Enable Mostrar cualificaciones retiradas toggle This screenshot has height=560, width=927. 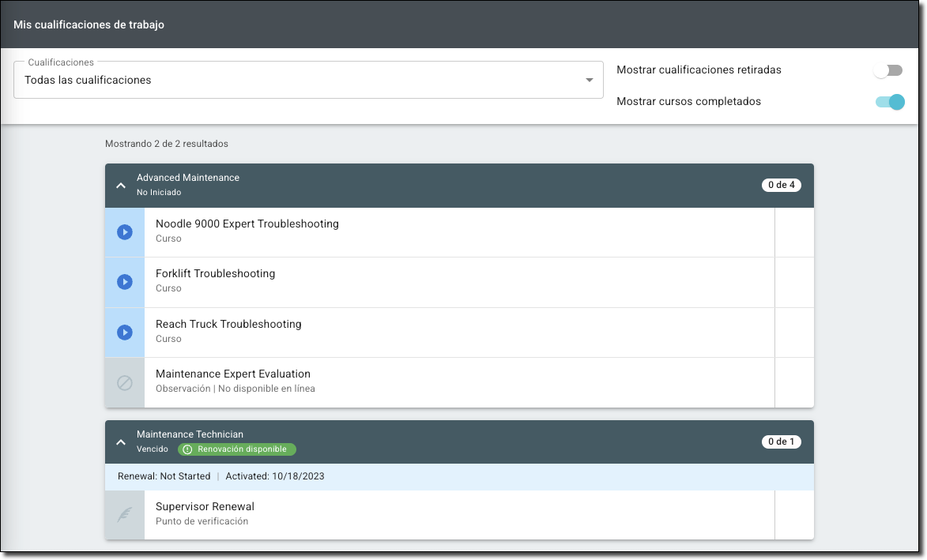click(x=888, y=70)
